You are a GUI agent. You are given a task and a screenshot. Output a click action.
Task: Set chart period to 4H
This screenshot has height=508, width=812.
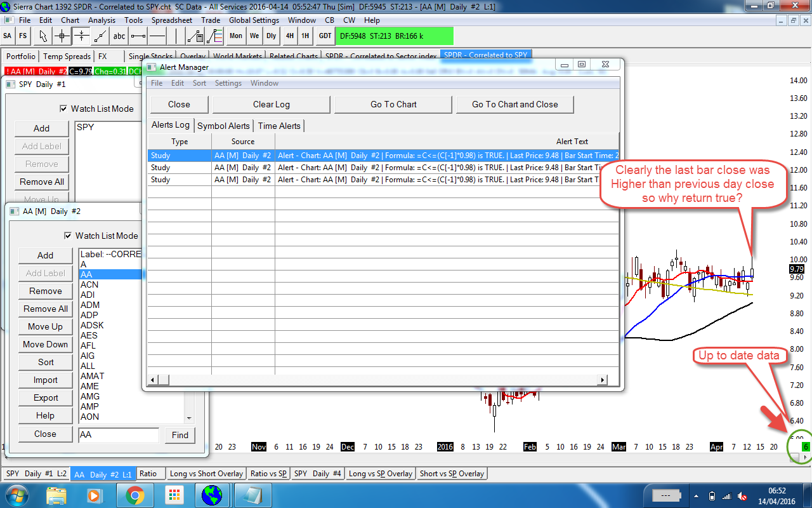tap(290, 36)
